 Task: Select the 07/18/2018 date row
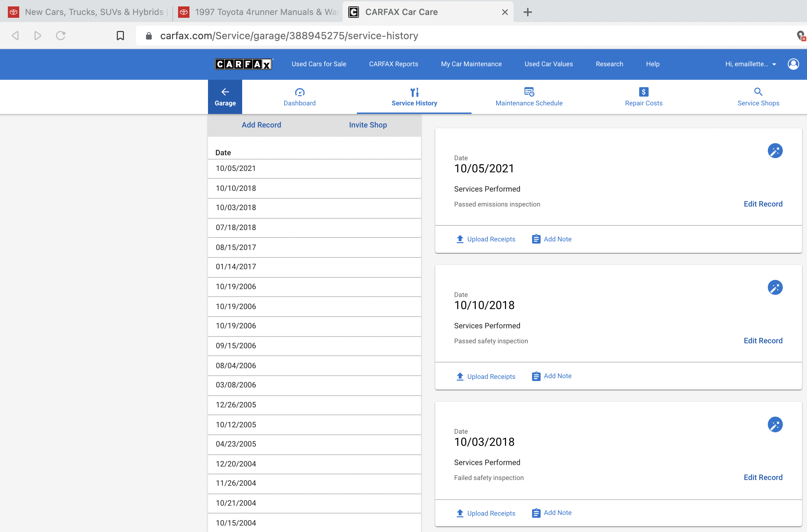(x=314, y=228)
